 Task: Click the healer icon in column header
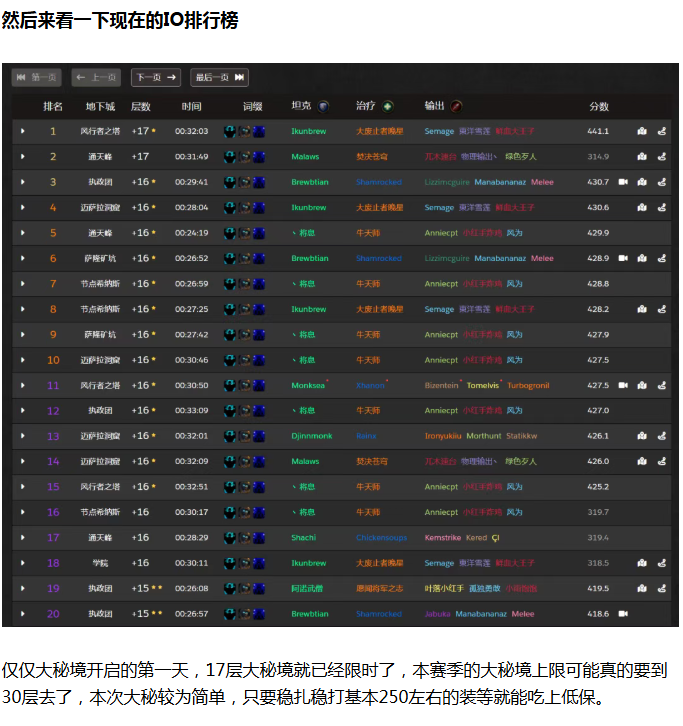pyautogui.click(x=388, y=106)
